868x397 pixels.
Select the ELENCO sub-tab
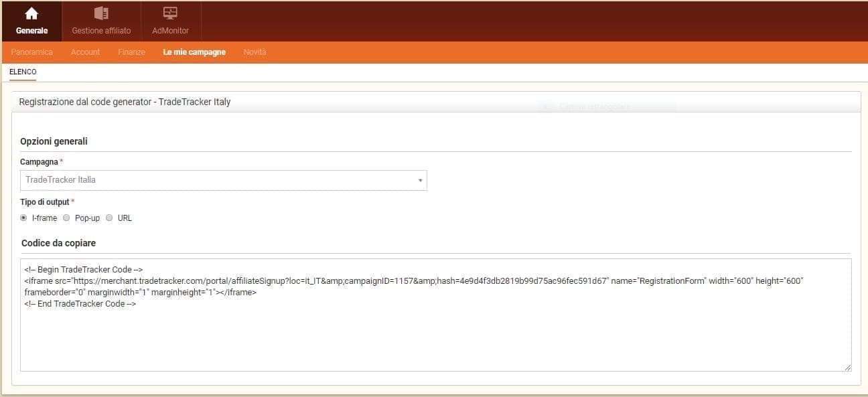pos(23,72)
